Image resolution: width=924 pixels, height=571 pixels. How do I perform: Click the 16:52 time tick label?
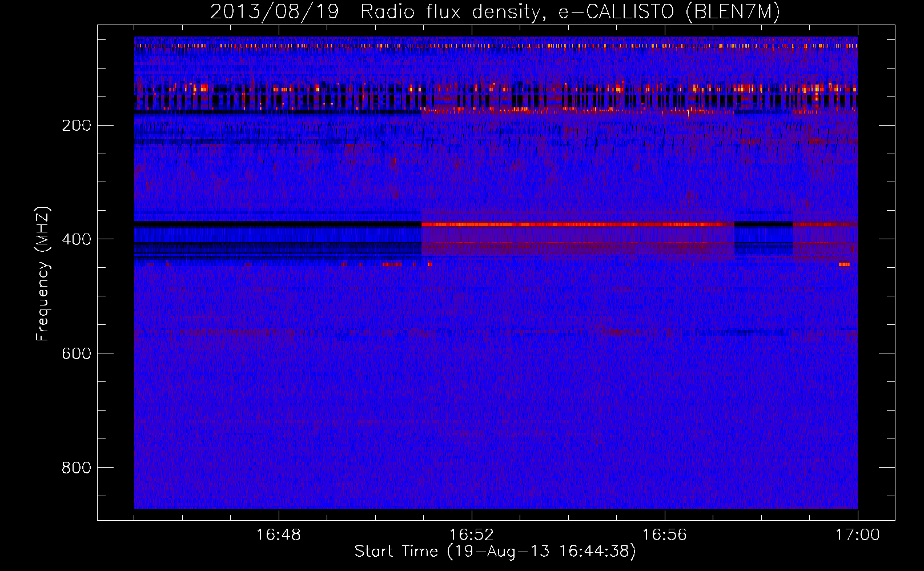[472, 535]
